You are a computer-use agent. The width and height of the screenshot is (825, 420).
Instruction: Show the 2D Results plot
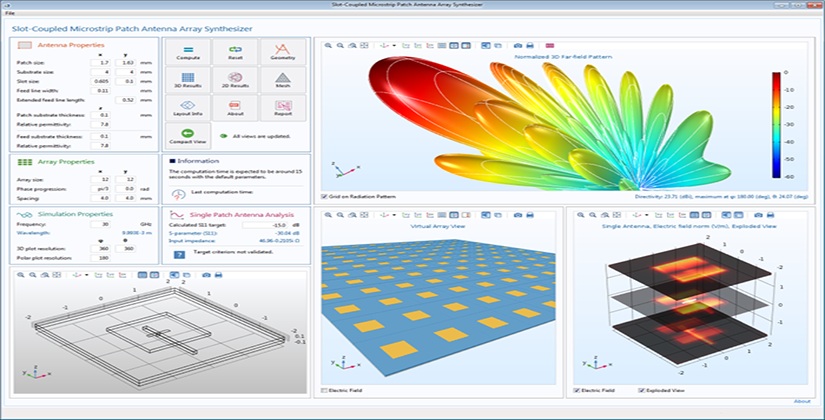pos(233,81)
